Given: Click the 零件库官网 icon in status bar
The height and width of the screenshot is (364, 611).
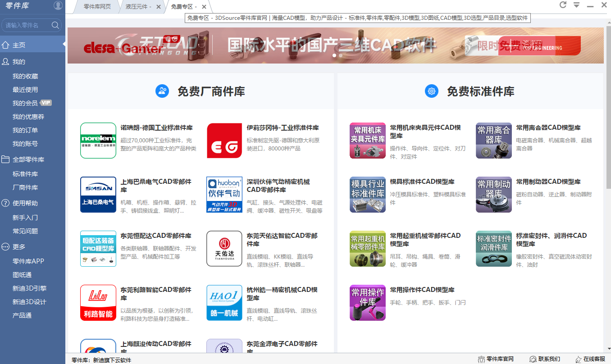Looking at the screenshot, I should click(x=481, y=359).
